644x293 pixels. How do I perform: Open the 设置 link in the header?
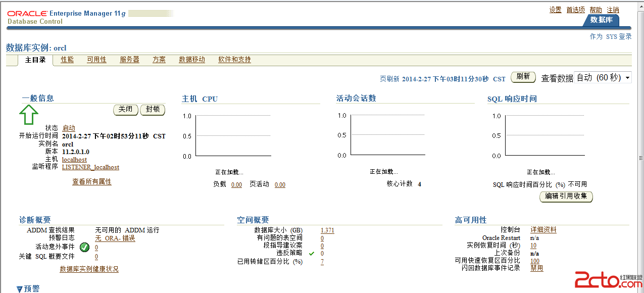pyautogui.click(x=556, y=10)
